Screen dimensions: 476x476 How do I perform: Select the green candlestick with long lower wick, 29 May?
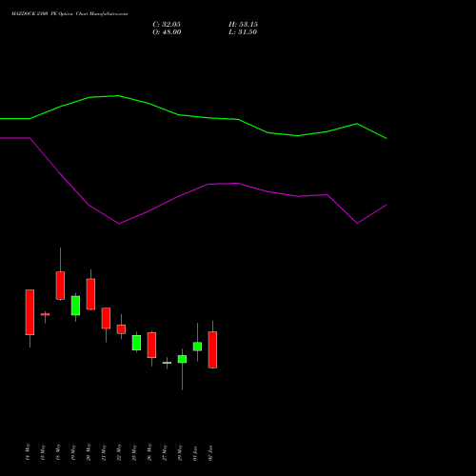[182, 359]
